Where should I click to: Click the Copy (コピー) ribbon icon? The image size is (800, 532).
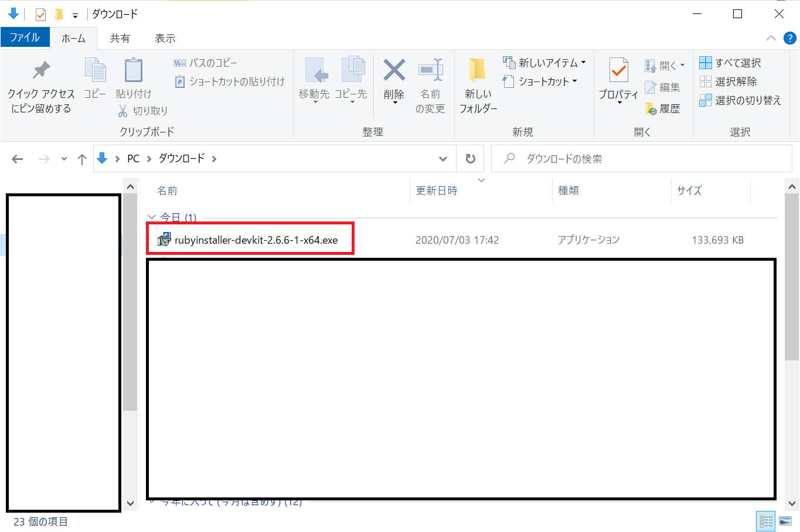(95, 70)
